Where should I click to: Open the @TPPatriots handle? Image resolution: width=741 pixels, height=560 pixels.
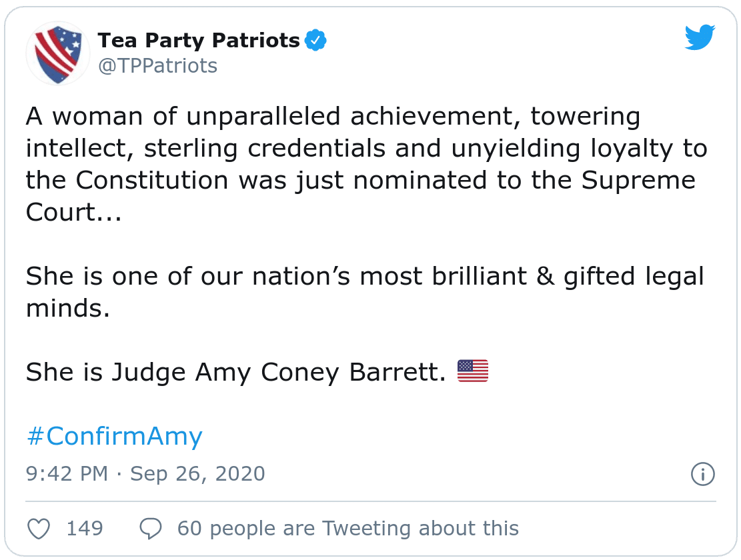click(x=158, y=66)
